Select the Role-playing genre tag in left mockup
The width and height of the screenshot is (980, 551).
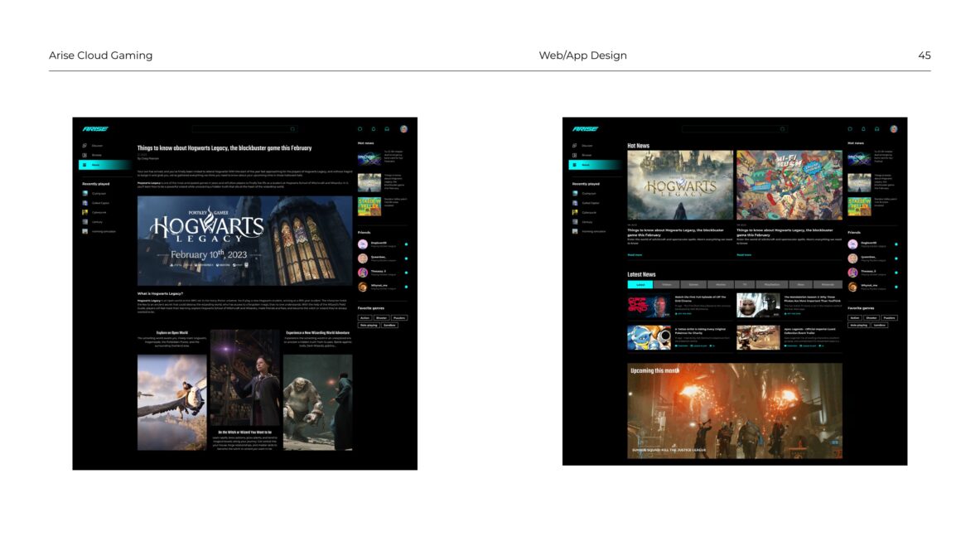tap(369, 326)
